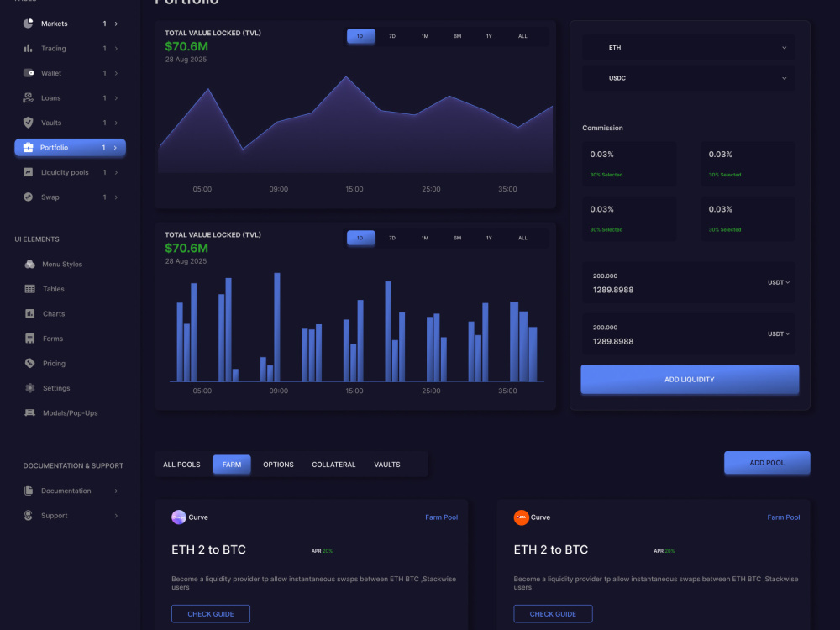Image resolution: width=840 pixels, height=630 pixels.
Task: Click the Documentation file icon
Action: (x=29, y=491)
